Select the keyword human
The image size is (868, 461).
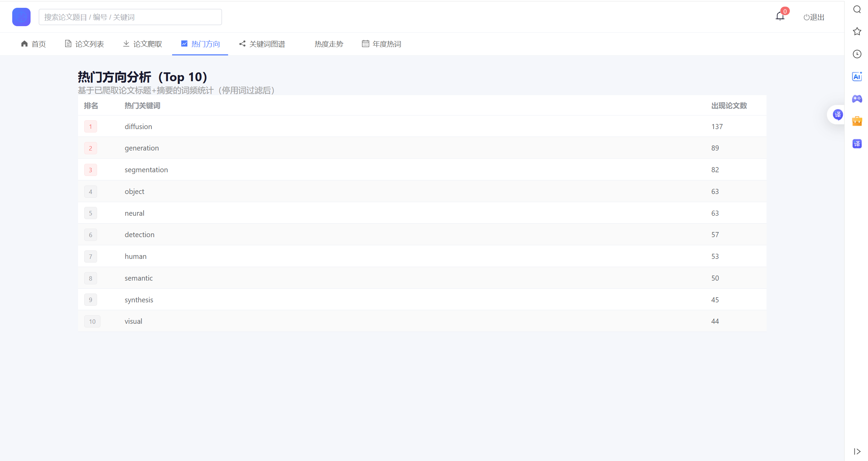[x=135, y=256]
